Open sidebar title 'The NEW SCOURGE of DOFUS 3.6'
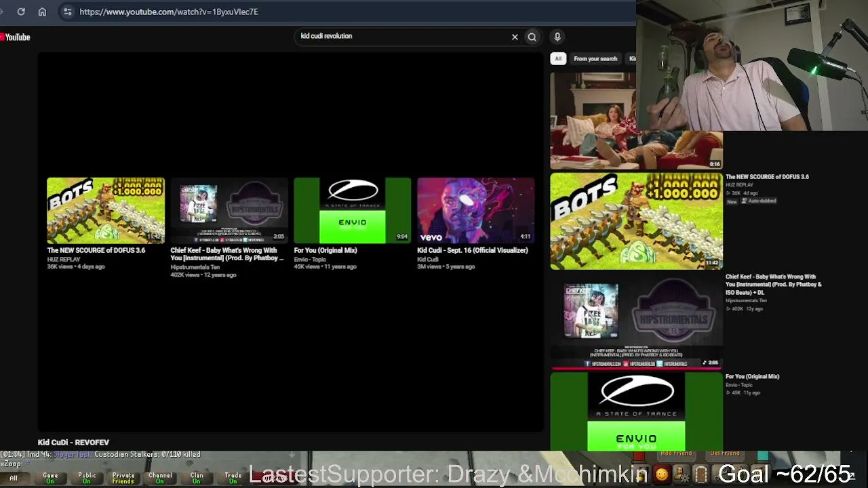The height and width of the screenshot is (488, 868). (767, 177)
